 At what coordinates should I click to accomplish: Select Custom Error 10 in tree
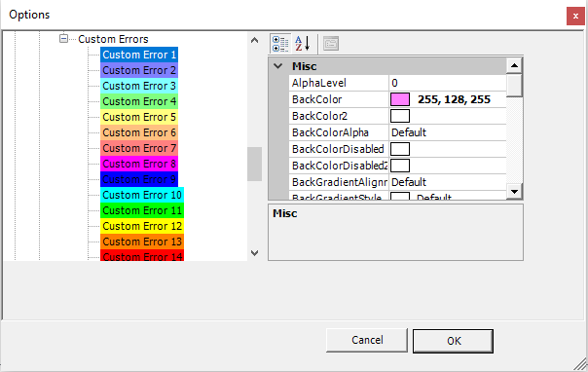142,195
